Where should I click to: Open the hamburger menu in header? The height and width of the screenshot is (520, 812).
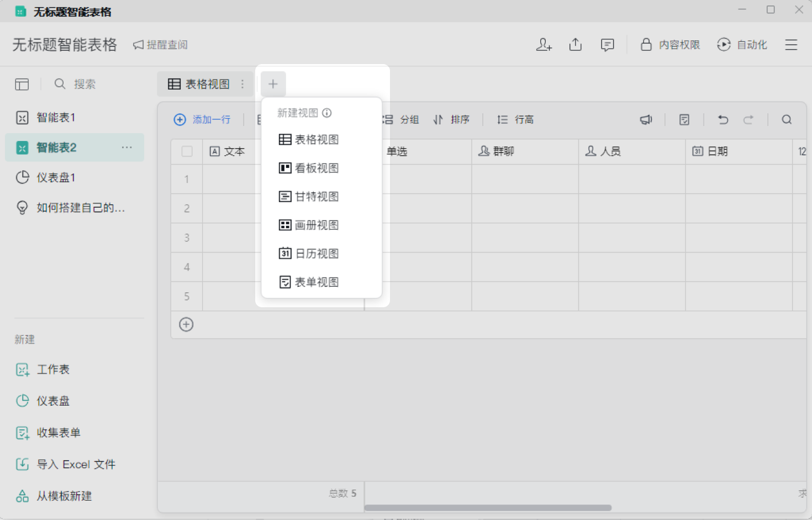[x=791, y=45]
